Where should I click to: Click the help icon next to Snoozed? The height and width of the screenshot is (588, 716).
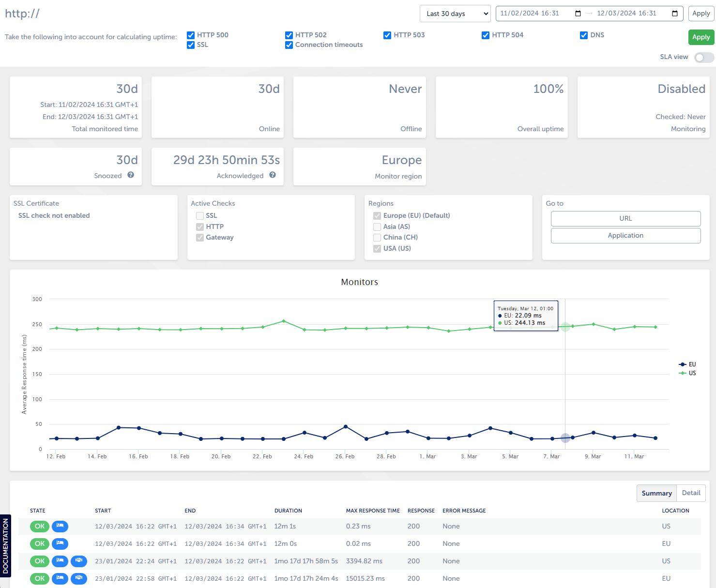point(131,175)
